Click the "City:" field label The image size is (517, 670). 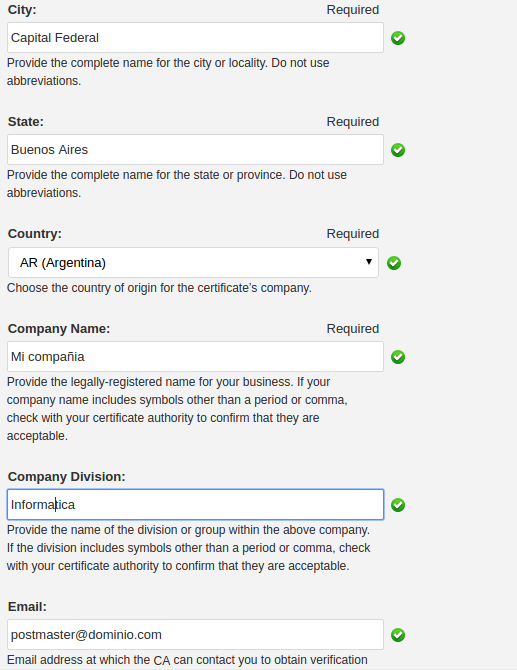(x=22, y=9)
